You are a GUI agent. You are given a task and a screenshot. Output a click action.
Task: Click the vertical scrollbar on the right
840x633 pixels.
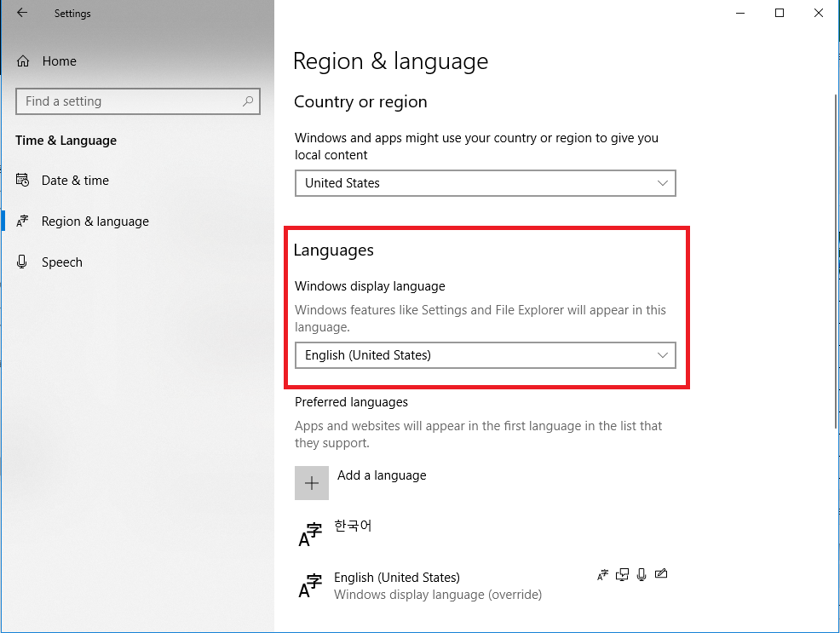point(837,262)
